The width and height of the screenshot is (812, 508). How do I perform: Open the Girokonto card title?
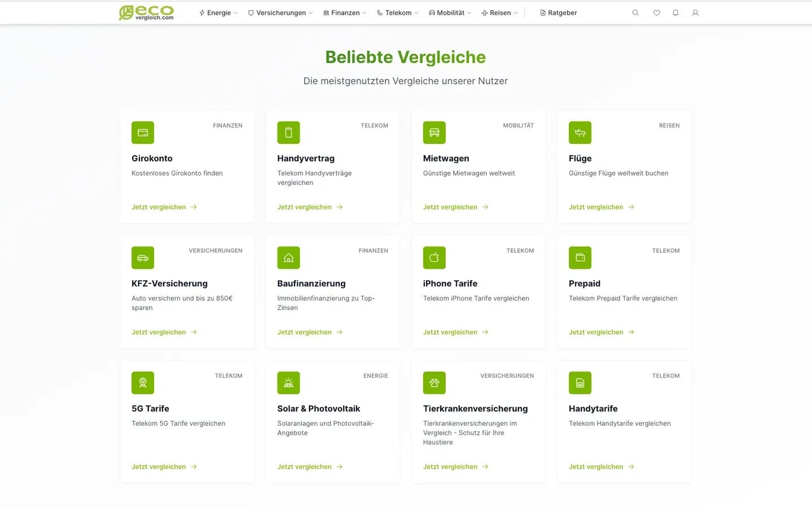click(x=152, y=159)
